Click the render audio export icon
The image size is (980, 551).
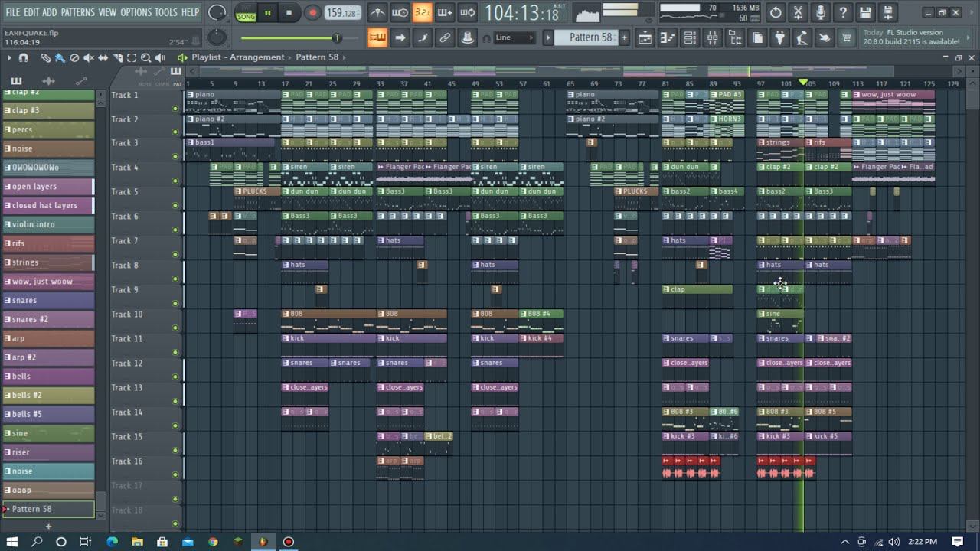[x=888, y=12]
